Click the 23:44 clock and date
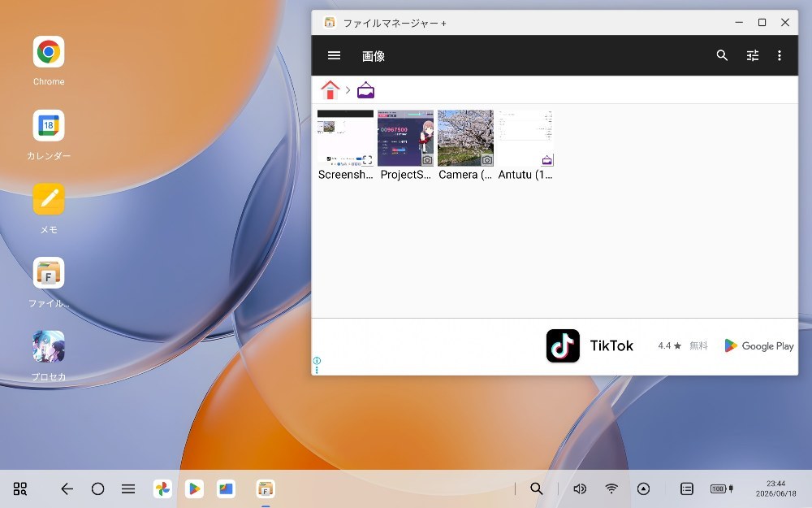The height and width of the screenshot is (508, 812). click(775, 488)
